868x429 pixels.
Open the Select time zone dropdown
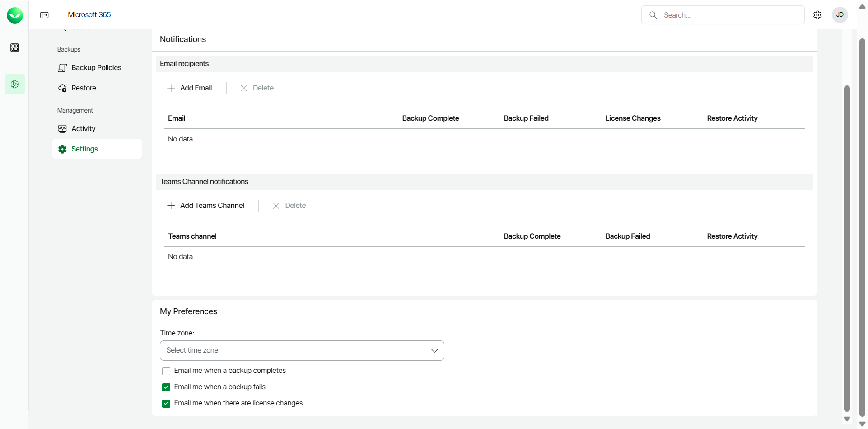302,350
